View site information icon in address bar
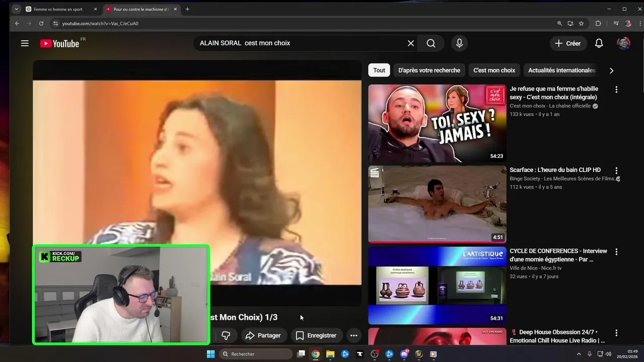Screen dimensions: 644x362 point(56,23)
